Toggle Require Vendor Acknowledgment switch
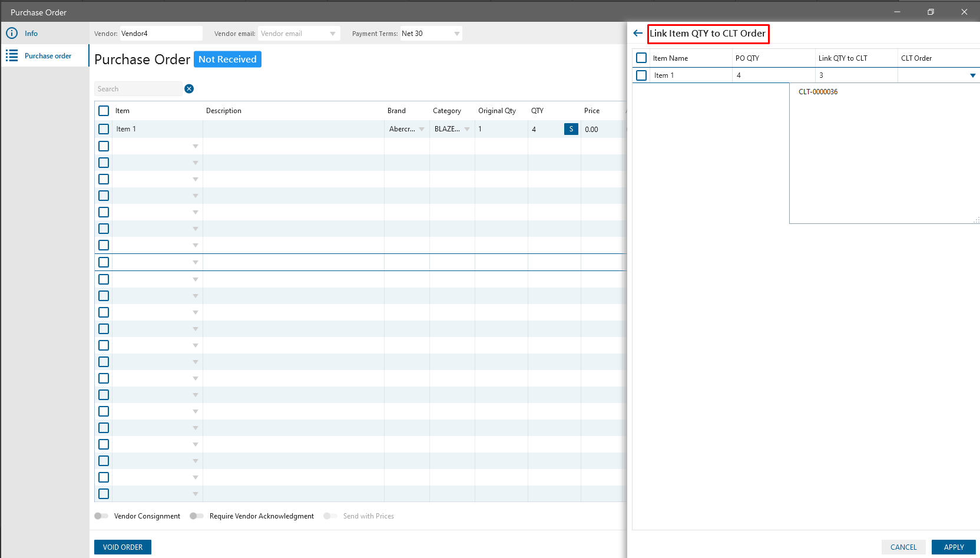This screenshot has width=980, height=558. pos(197,516)
